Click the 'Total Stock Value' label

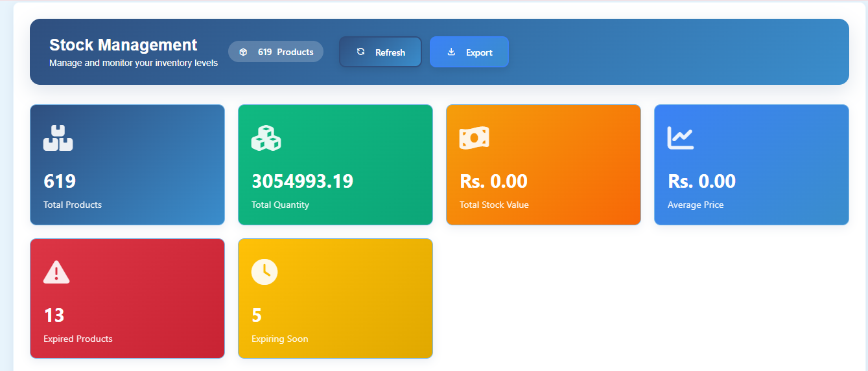coord(494,205)
